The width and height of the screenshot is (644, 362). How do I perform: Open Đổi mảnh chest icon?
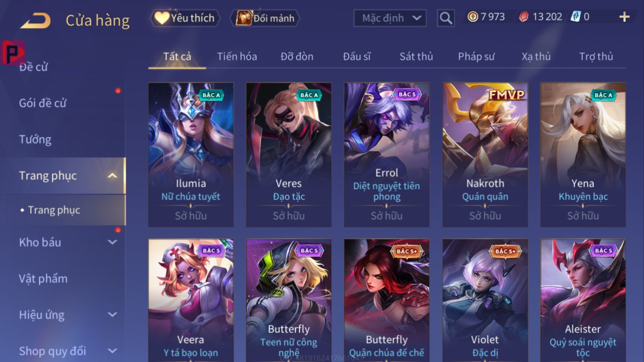pyautogui.click(x=244, y=18)
